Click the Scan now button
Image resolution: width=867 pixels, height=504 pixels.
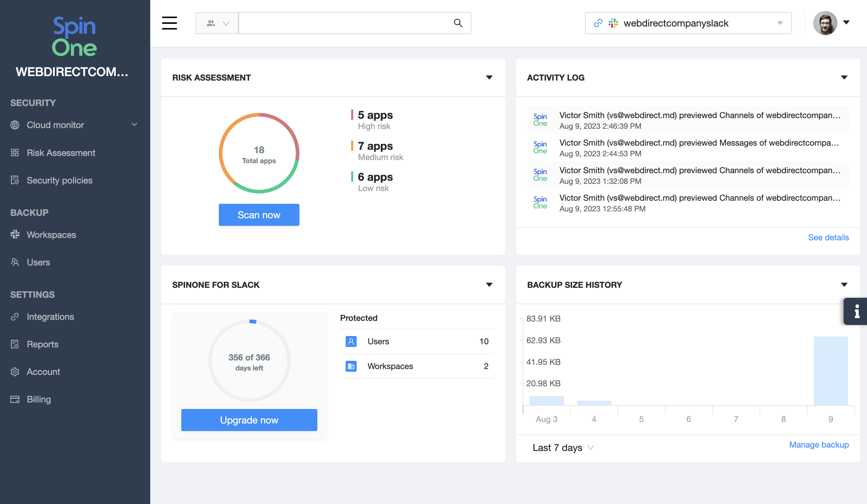[x=259, y=215]
